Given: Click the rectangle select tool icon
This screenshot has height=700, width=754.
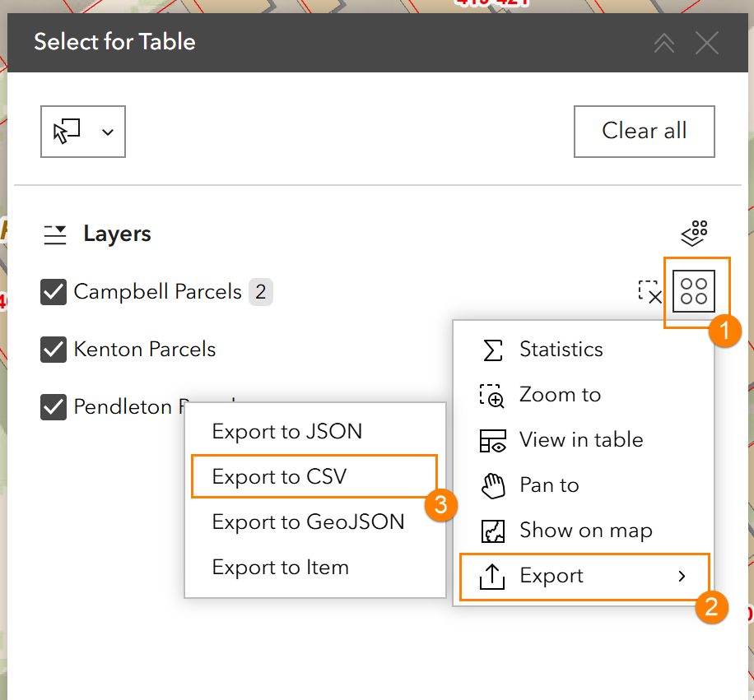Looking at the screenshot, I should click(x=67, y=131).
